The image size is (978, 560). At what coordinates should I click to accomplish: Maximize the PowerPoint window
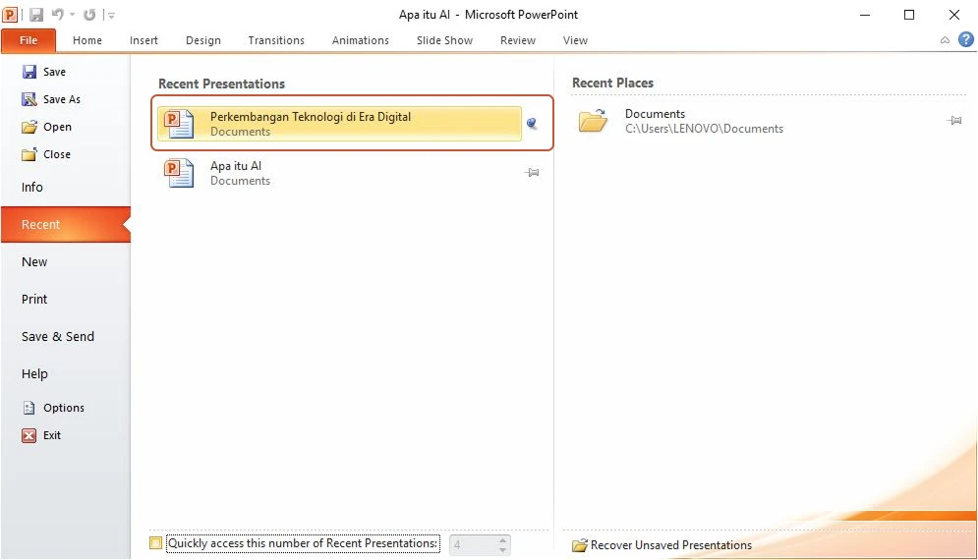click(x=909, y=15)
